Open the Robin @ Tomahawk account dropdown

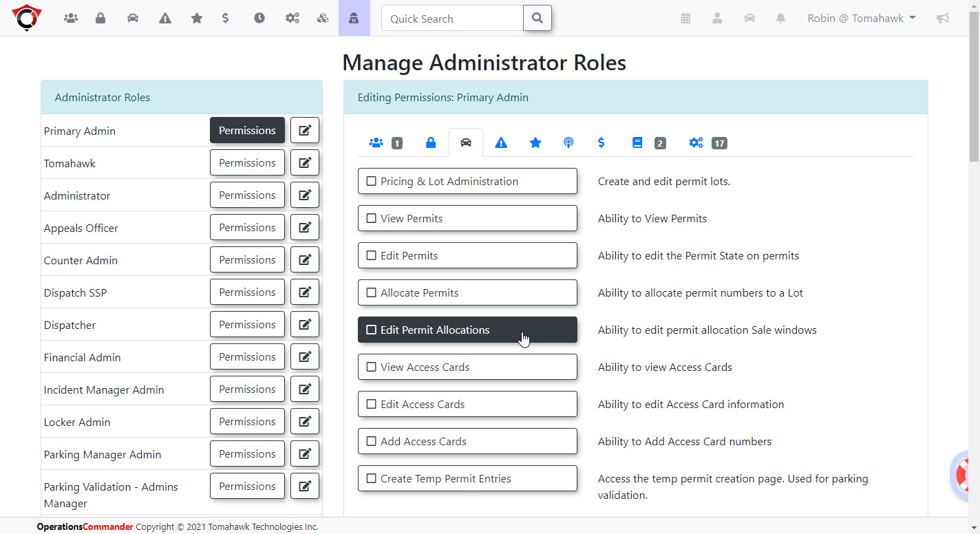862,18
